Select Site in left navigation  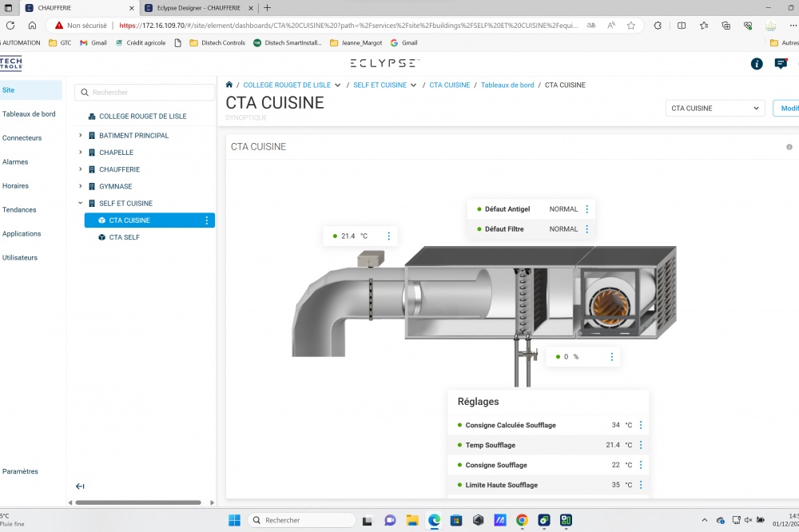pos(30,89)
